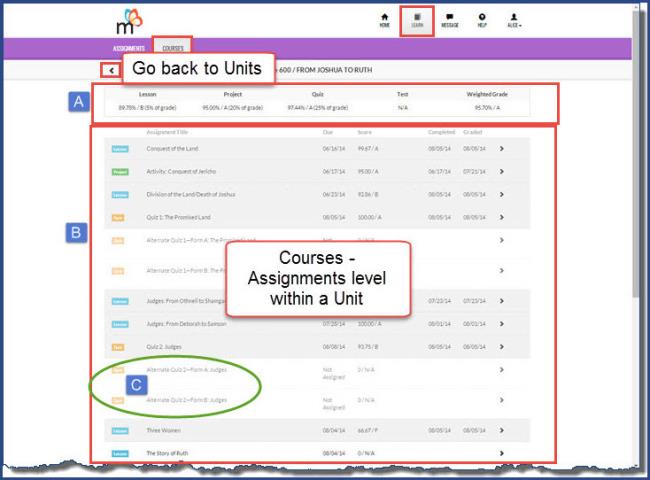Screen dimensions: 650x480
Task: Click the Quiz badge of Alternate Quiz 1 Form B
Action: pyautogui.click(x=118, y=271)
